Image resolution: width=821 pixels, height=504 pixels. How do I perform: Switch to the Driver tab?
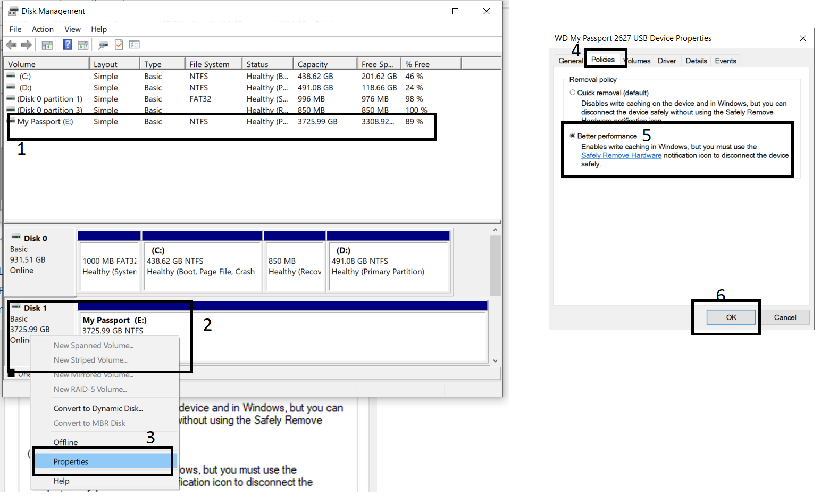coord(667,61)
